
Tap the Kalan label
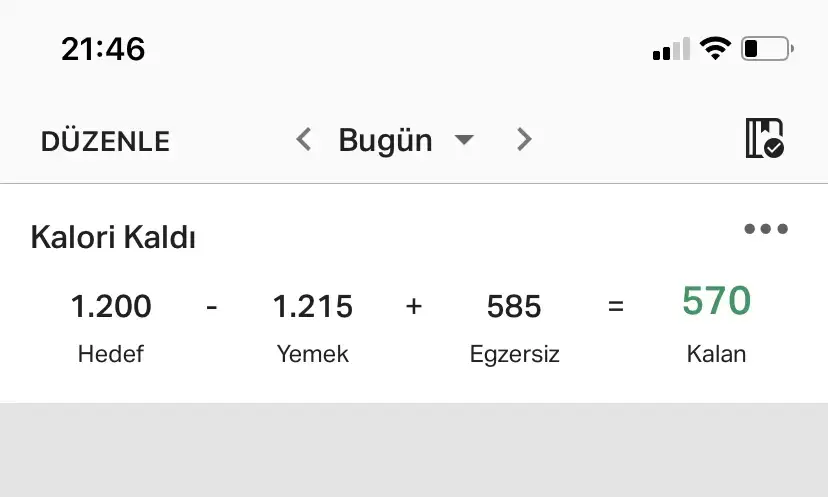(716, 354)
